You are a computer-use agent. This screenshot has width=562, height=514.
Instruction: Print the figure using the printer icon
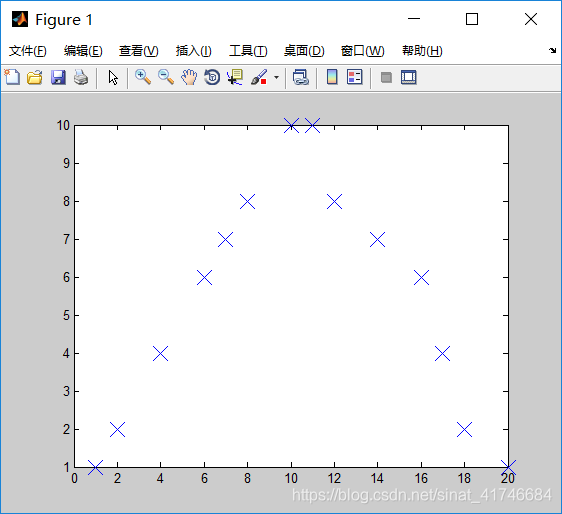click(81, 77)
